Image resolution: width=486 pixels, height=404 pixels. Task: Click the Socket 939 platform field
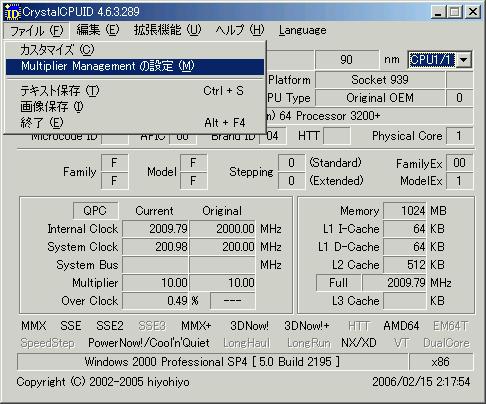click(380, 80)
